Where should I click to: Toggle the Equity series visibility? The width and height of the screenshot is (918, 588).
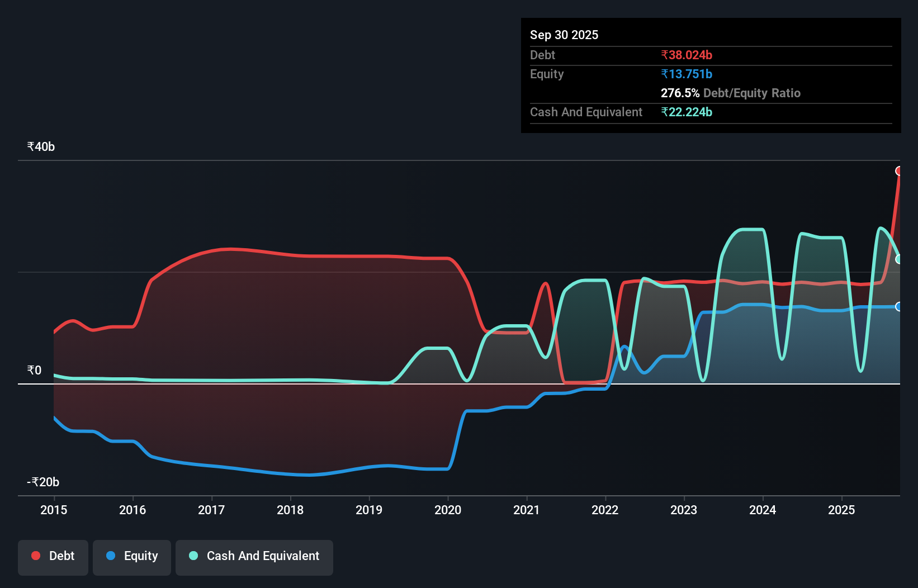(x=131, y=557)
